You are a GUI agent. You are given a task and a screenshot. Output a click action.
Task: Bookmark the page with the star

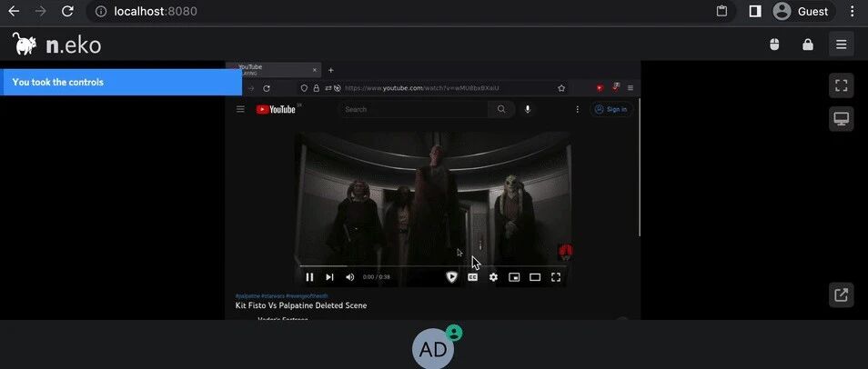tap(561, 88)
